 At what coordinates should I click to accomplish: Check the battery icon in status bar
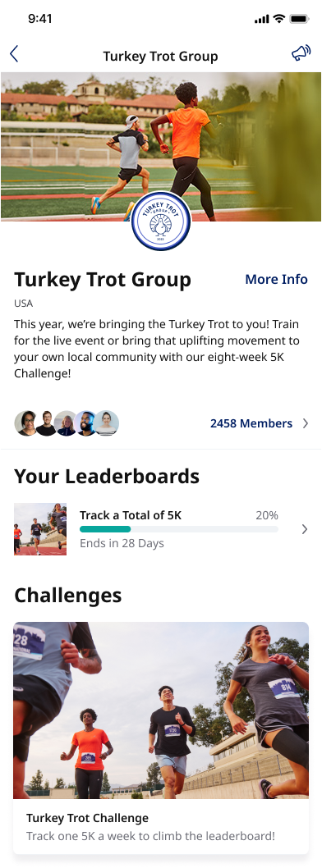tap(299, 20)
